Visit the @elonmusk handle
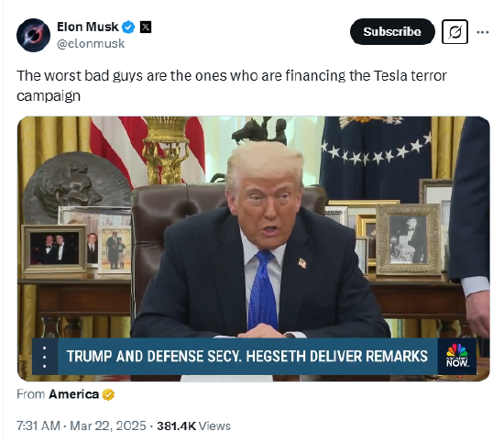 pos(91,43)
